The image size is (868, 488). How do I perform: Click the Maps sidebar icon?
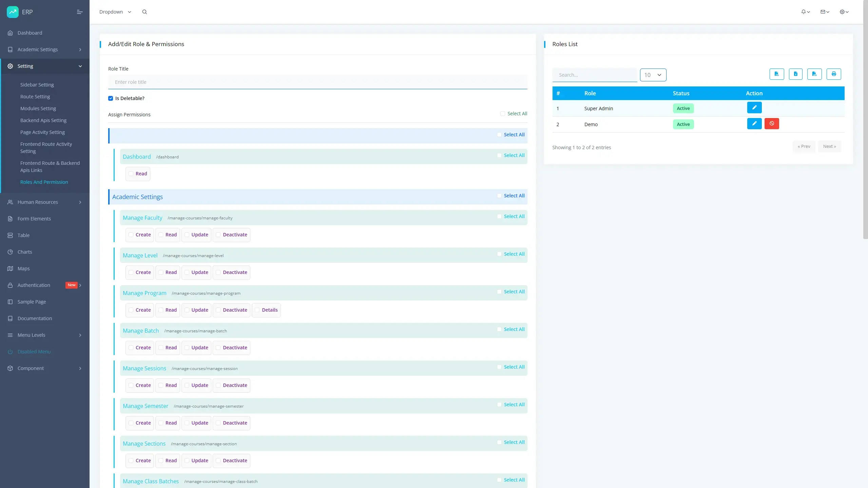(10, 269)
